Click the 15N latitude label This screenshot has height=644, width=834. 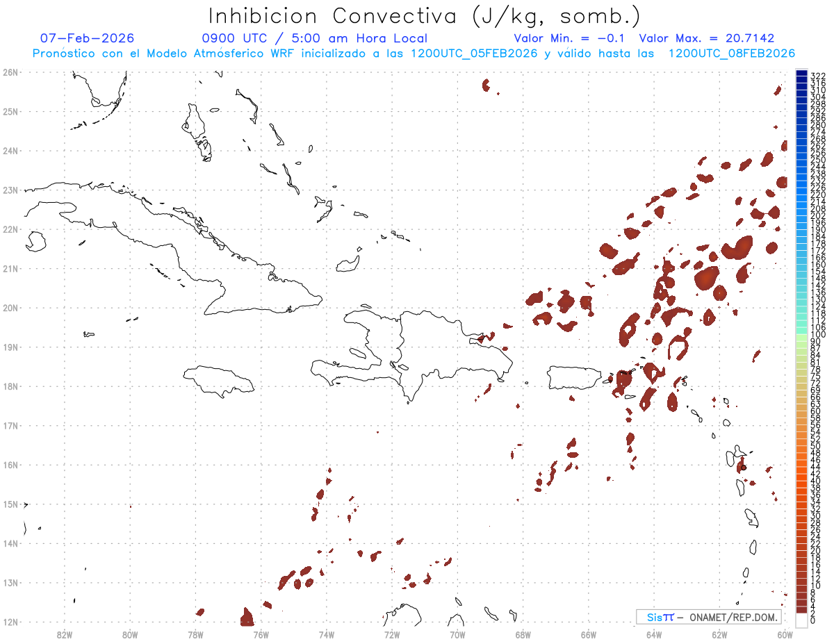pyautogui.click(x=10, y=504)
